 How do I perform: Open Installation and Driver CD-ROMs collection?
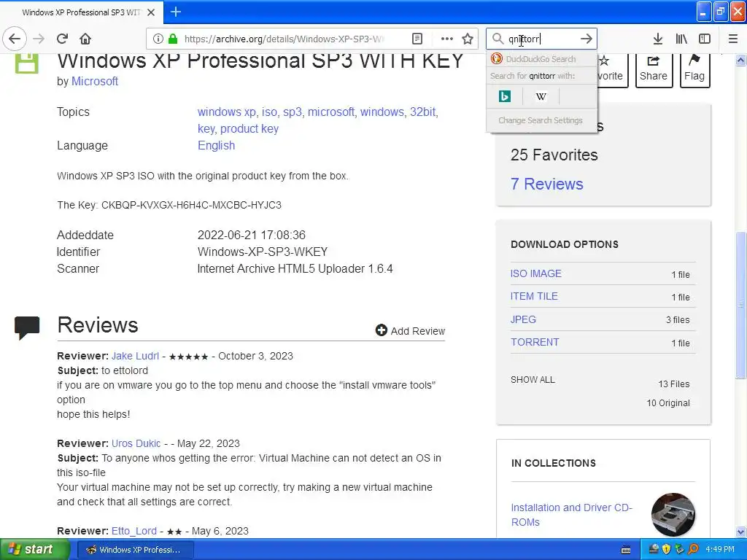point(571,515)
